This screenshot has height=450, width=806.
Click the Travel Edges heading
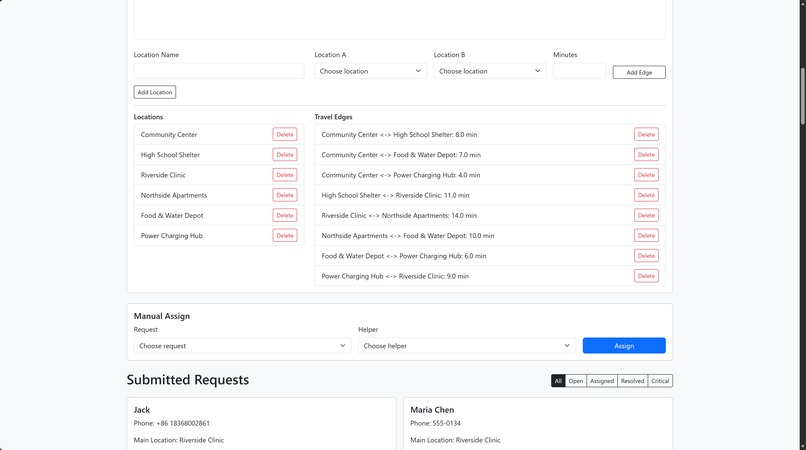[x=334, y=117]
